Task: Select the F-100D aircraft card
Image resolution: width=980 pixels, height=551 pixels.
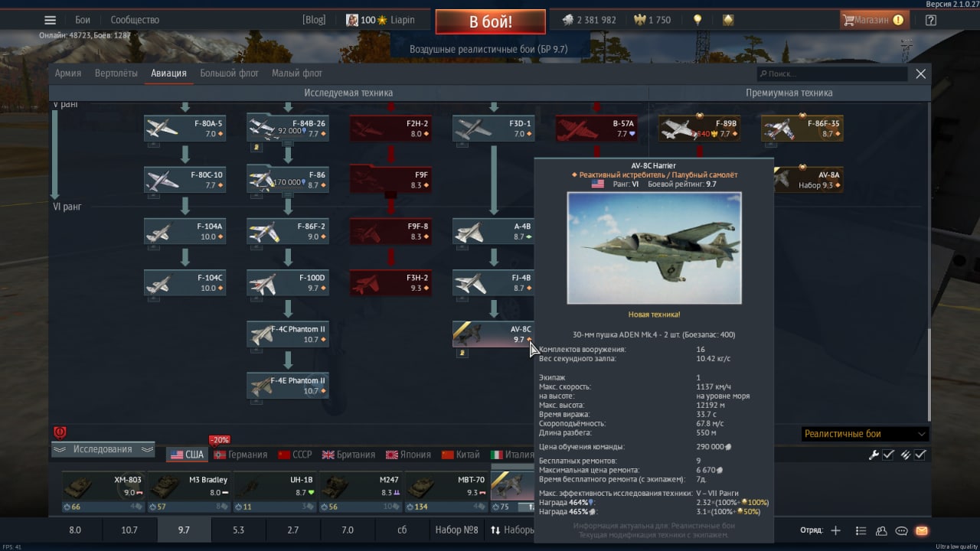Action: pos(288,283)
